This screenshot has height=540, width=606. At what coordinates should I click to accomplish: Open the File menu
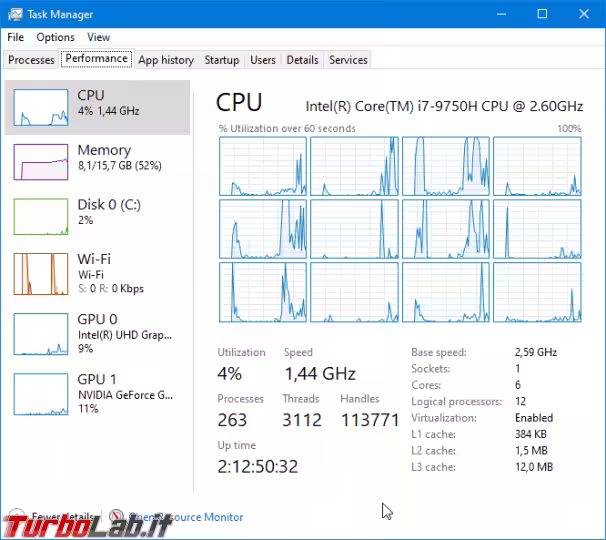pos(15,37)
